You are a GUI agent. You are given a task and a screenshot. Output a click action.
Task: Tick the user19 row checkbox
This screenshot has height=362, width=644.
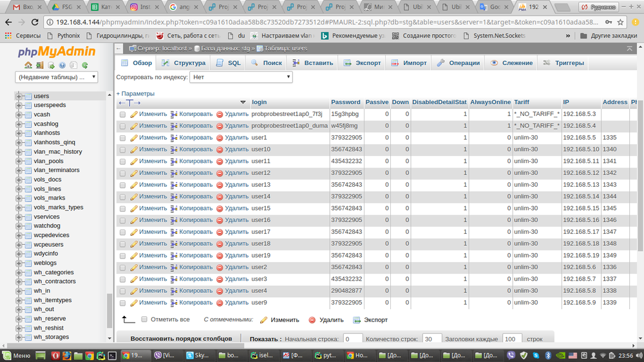point(122,256)
